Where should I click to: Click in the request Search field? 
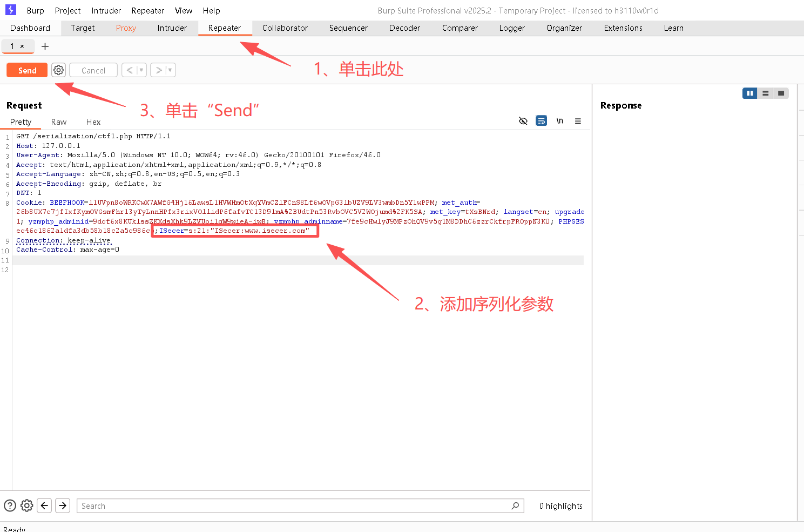300,506
